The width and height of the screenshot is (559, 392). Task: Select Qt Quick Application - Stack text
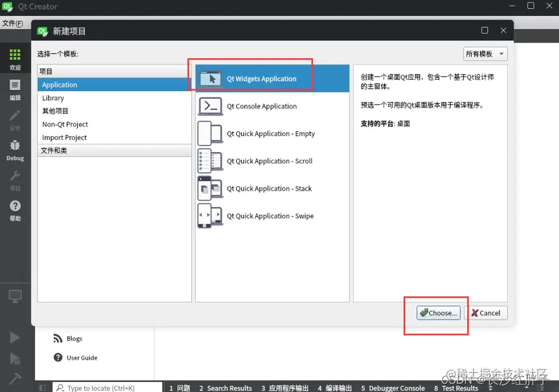269,189
